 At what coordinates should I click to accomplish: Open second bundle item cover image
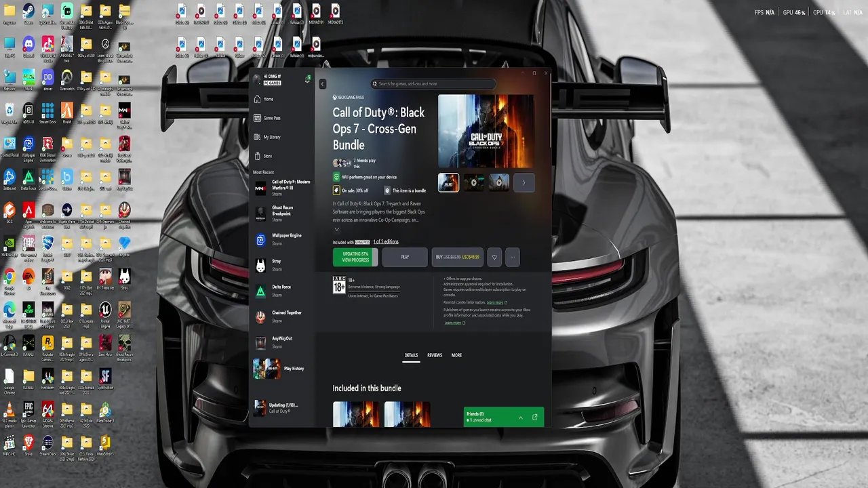click(x=408, y=414)
